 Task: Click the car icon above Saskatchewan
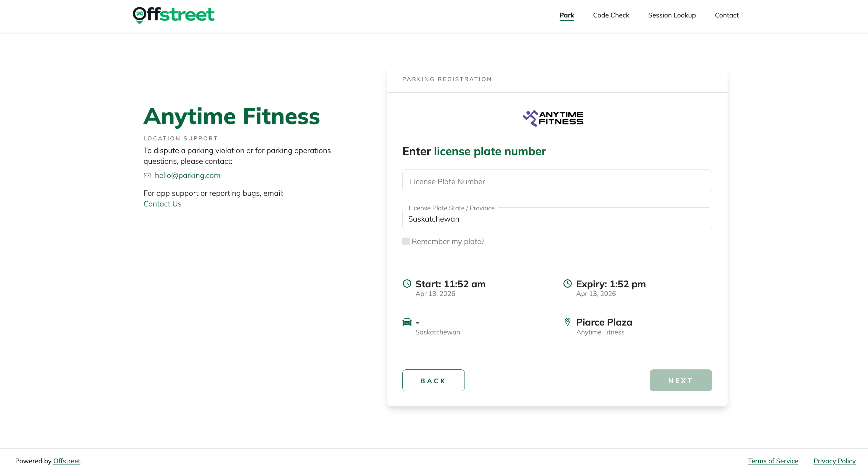[x=407, y=322]
